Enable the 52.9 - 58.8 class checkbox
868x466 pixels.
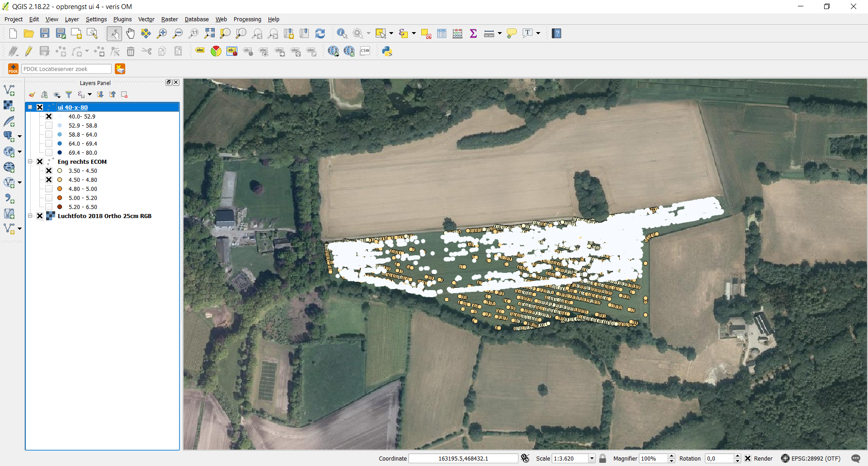point(49,125)
